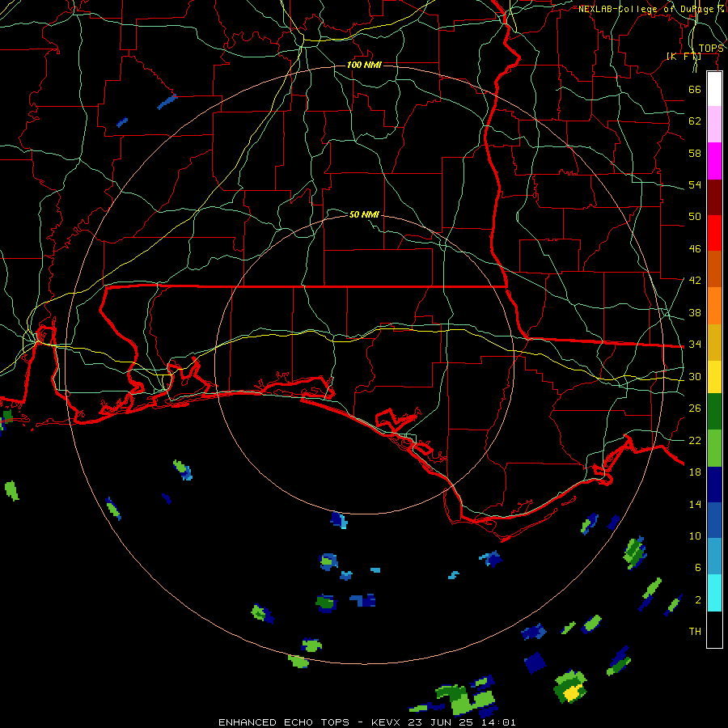Click the black TH threshold swatch
728x728 pixels.
click(714, 629)
